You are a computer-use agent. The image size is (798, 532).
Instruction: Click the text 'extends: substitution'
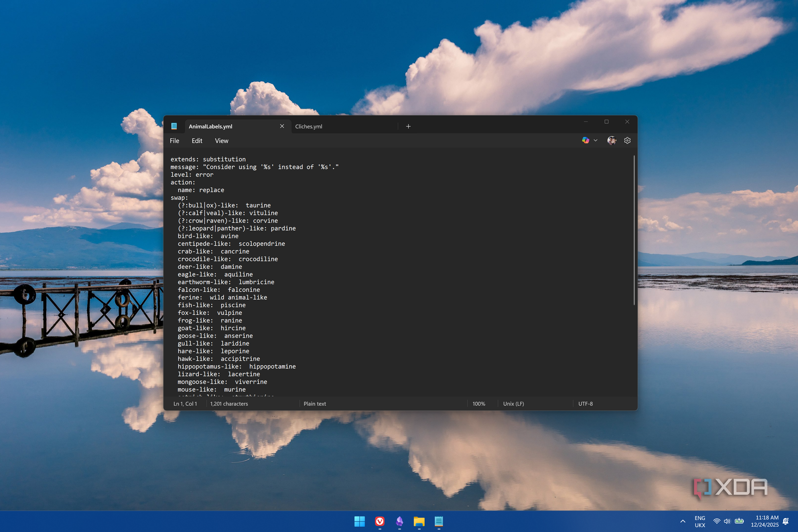click(208, 159)
